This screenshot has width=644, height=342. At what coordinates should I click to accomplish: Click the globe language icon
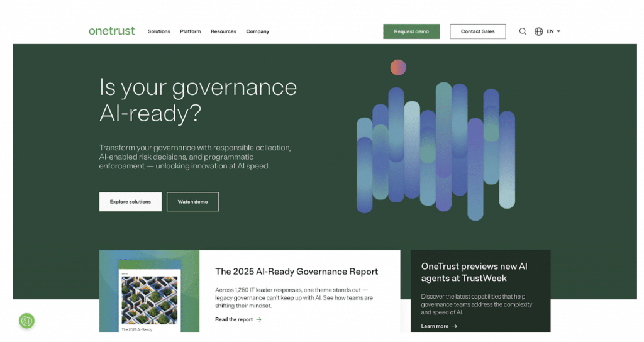(x=539, y=31)
